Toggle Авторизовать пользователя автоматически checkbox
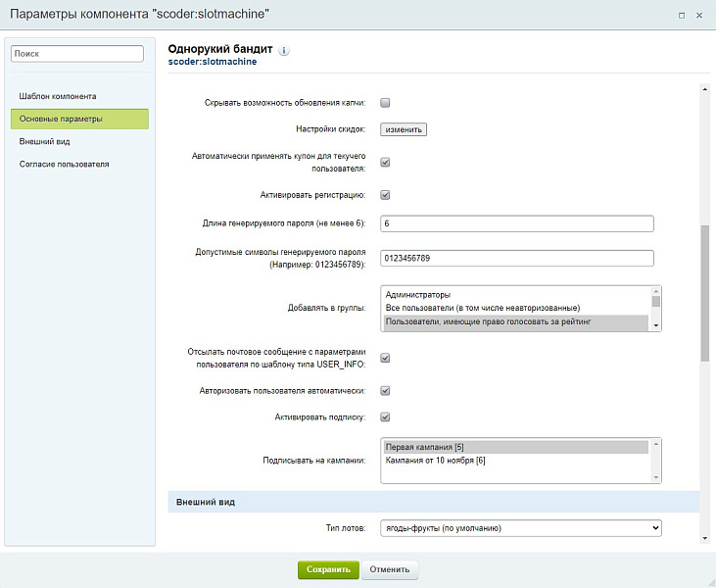 [385, 390]
